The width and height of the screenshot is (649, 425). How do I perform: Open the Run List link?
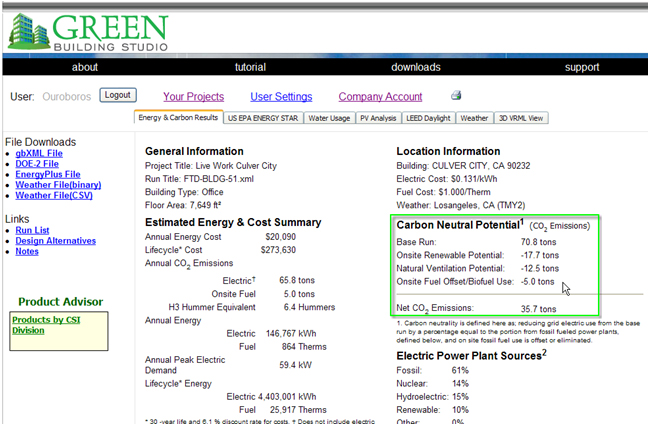pos(32,231)
